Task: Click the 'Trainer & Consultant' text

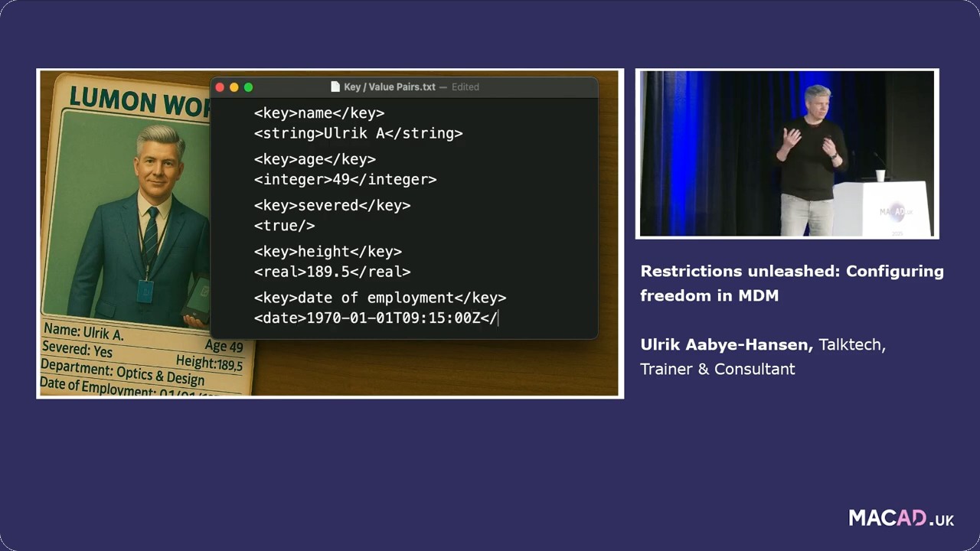Action: click(717, 369)
